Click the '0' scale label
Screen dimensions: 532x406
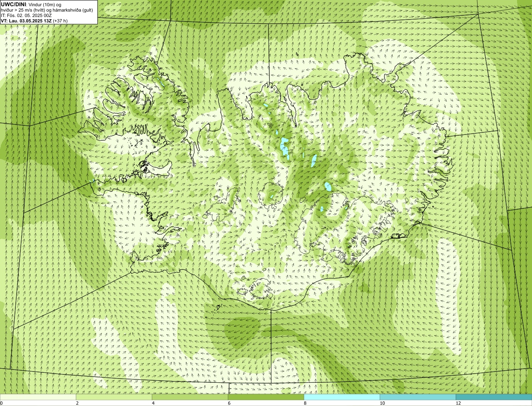1,403
